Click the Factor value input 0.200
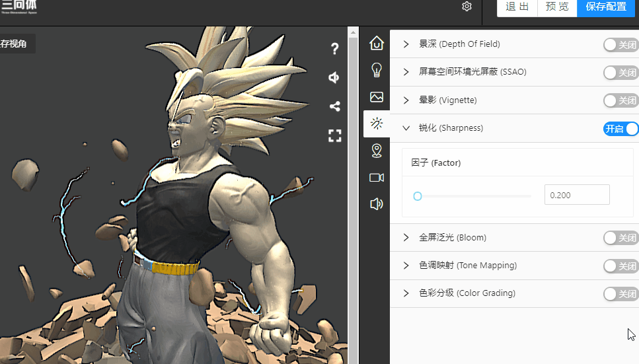The width and height of the screenshot is (639, 364). pyautogui.click(x=577, y=195)
